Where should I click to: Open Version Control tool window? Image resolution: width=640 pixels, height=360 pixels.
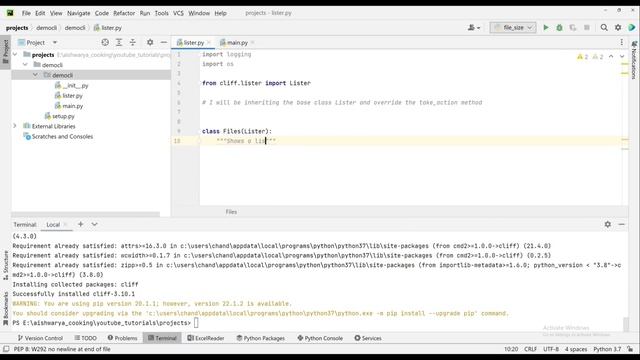click(40, 338)
